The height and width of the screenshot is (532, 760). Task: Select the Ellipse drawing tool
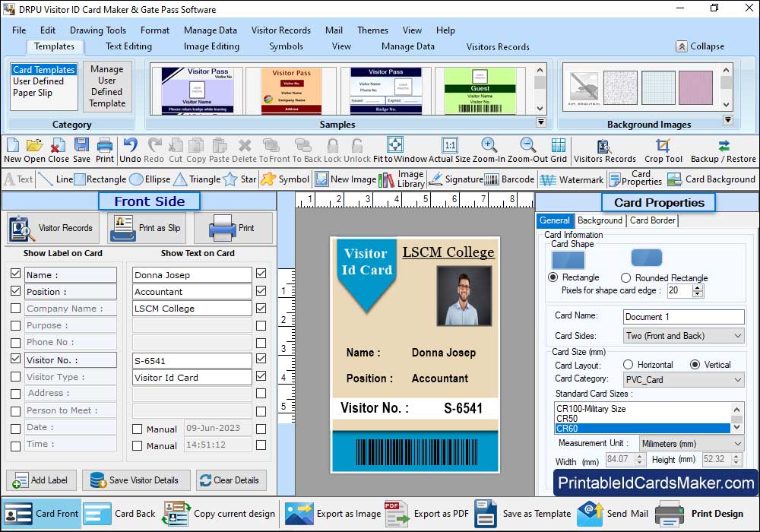tap(150, 179)
